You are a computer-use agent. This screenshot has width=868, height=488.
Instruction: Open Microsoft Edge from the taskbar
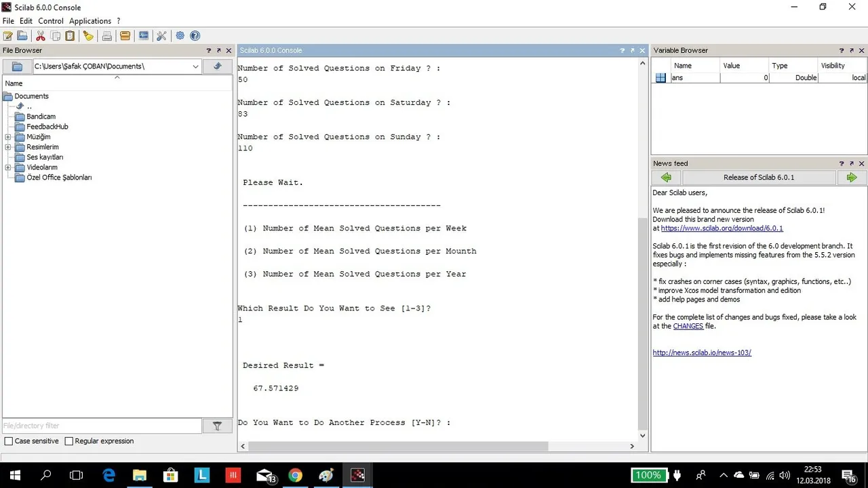tap(108, 475)
